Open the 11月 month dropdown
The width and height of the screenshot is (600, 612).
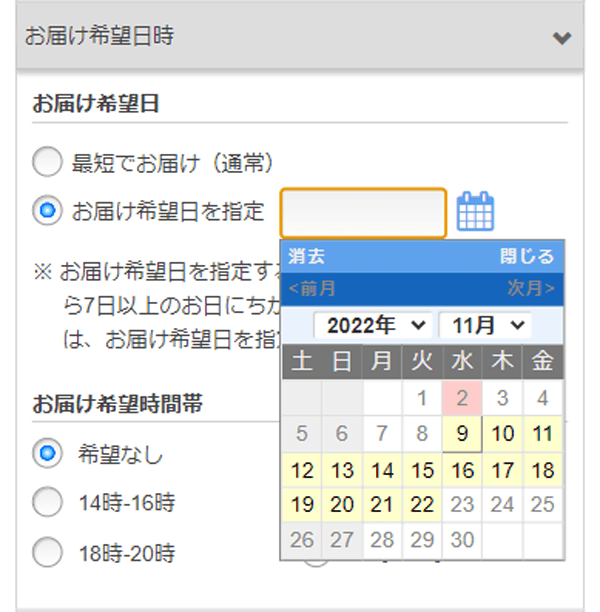pos(485,325)
